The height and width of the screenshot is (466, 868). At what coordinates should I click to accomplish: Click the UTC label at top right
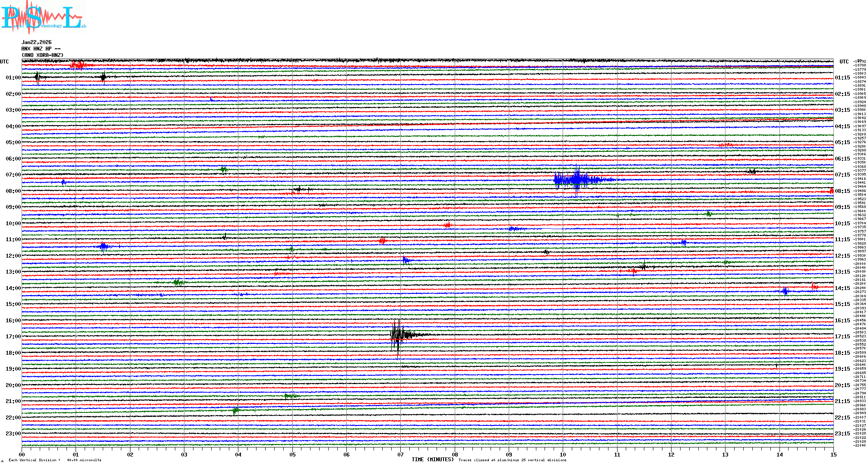[x=844, y=62]
